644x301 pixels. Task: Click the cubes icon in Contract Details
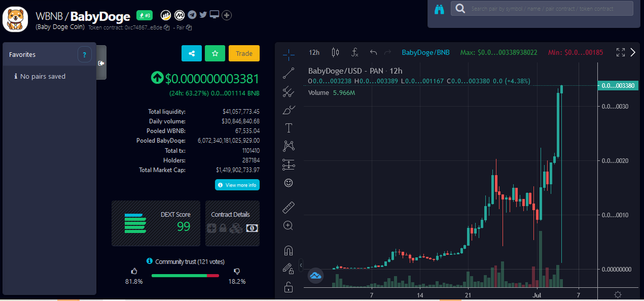point(235,228)
